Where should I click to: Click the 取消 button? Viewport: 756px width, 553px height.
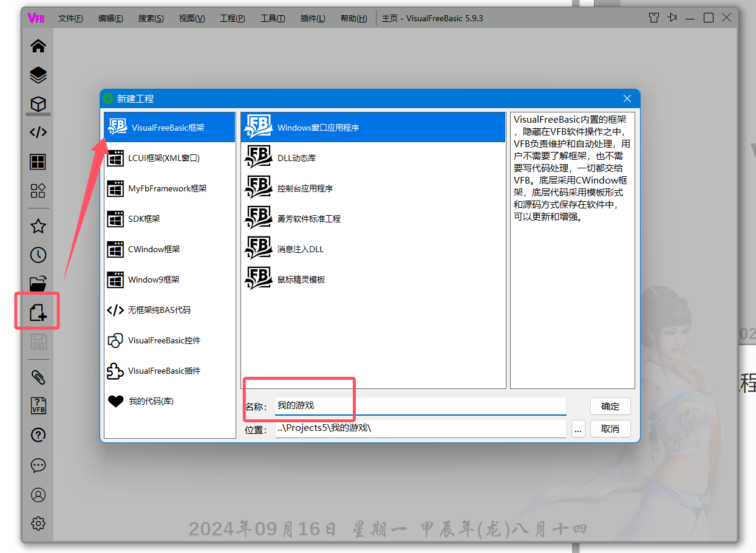point(610,429)
